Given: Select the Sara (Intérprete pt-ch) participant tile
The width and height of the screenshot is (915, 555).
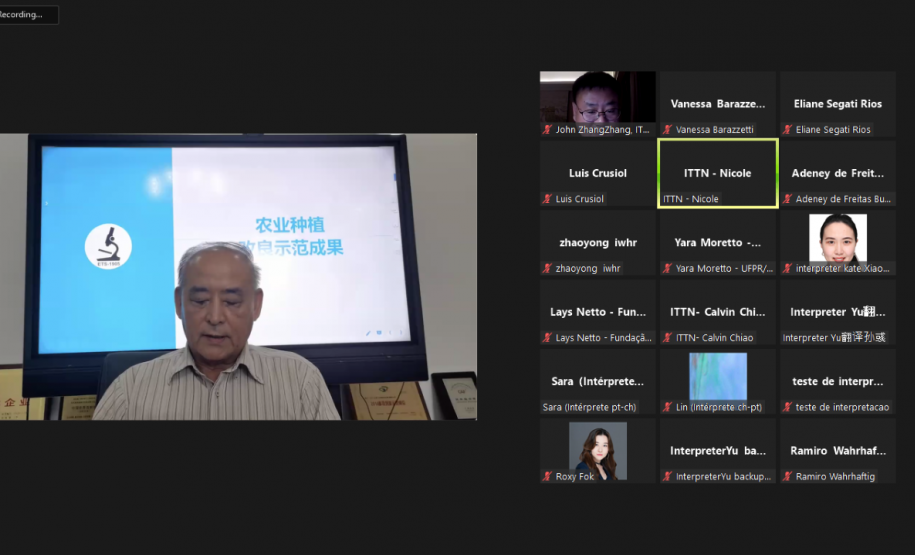Looking at the screenshot, I should tap(597, 382).
